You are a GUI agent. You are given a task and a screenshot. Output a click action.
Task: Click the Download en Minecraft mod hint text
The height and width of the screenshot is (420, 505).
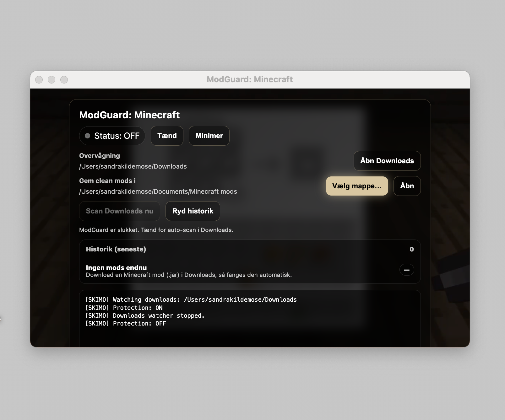(x=189, y=275)
